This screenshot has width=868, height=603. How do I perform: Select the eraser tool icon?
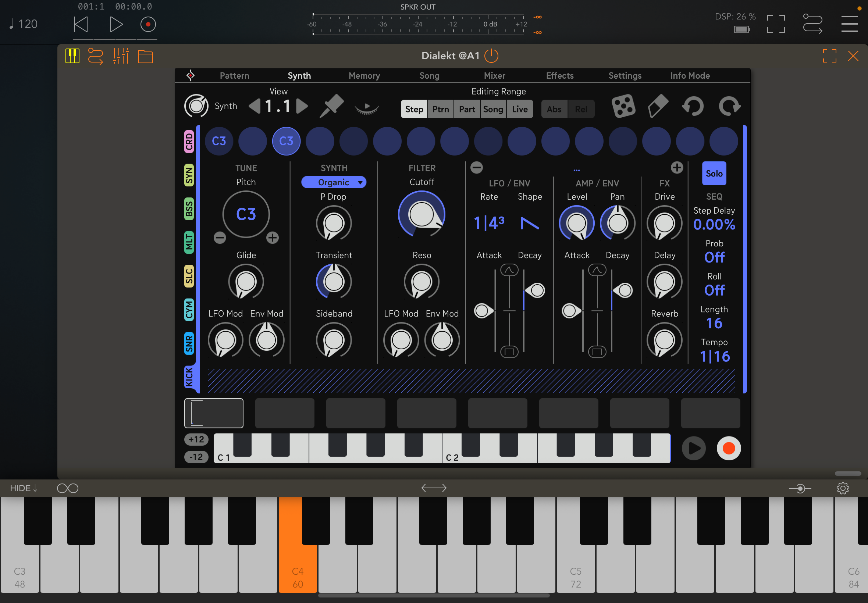coord(658,106)
